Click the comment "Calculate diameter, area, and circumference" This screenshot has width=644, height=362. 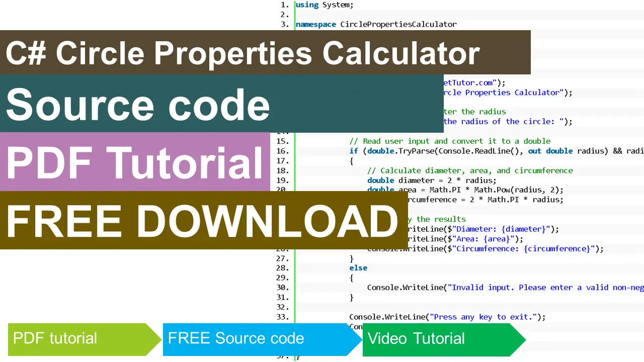click(x=470, y=170)
